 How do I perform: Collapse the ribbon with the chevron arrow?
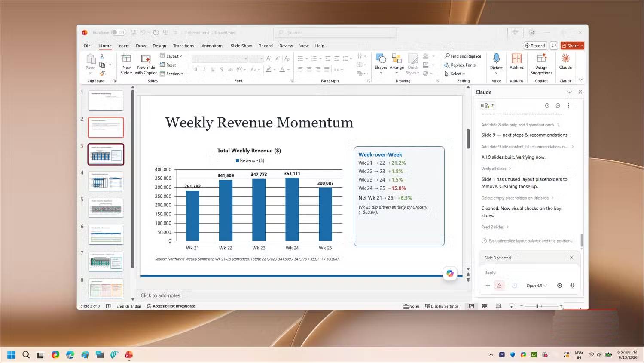pos(581,80)
